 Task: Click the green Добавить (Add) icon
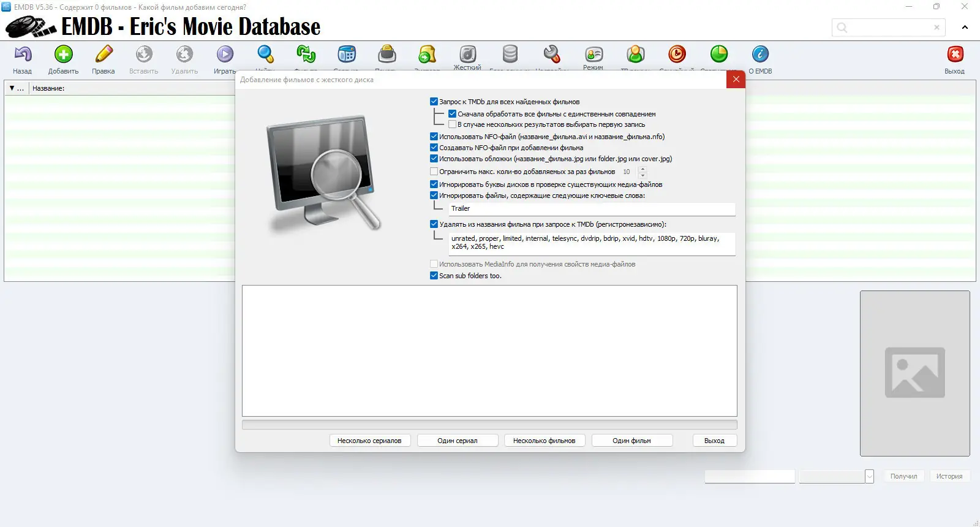[63, 55]
